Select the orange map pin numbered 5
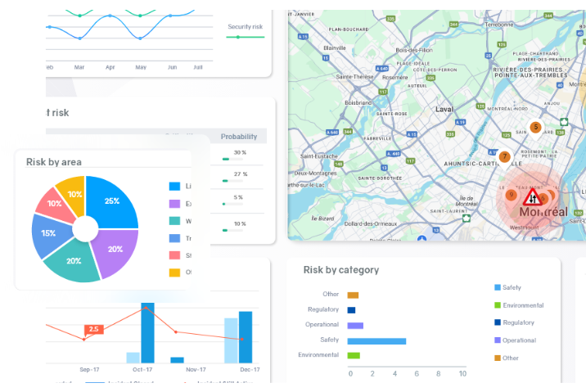Image resolution: width=586 pixels, height=392 pixels. pos(536,127)
